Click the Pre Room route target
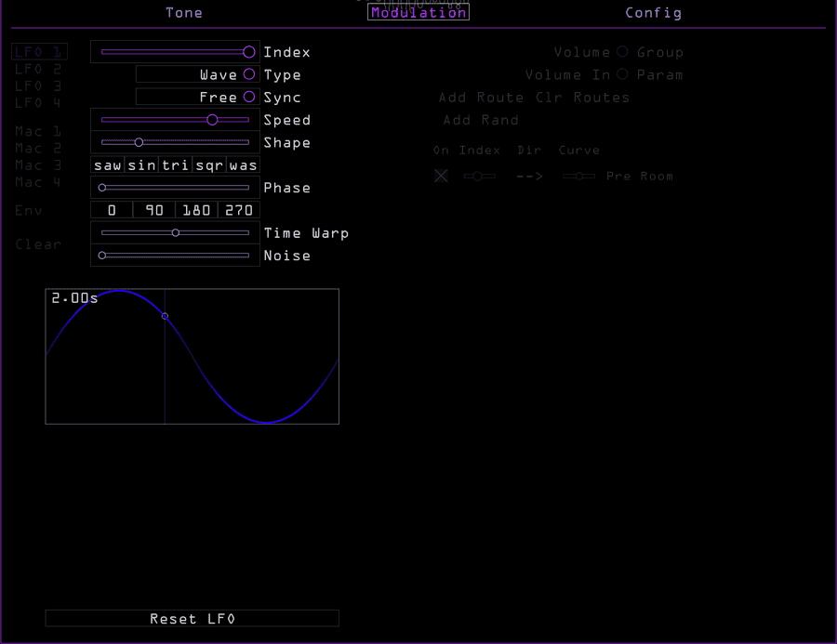 click(x=640, y=176)
